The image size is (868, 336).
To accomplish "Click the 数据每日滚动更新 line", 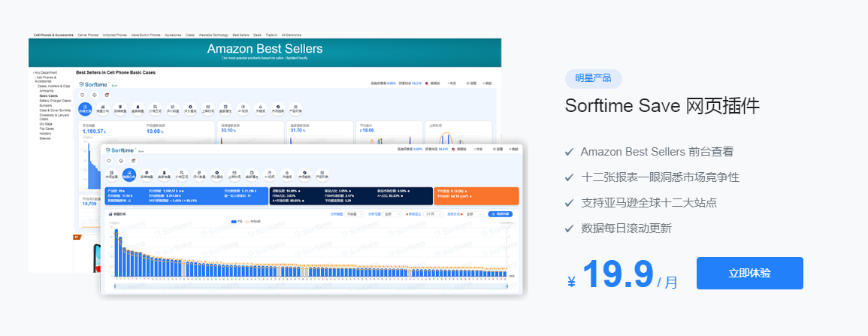I will point(626,228).
